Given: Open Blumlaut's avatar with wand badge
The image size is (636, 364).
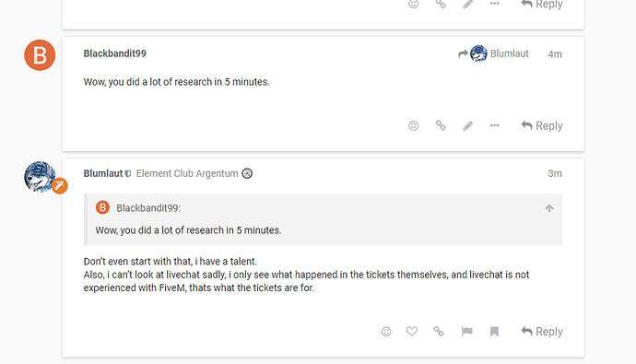Looking at the screenshot, I should (x=40, y=177).
